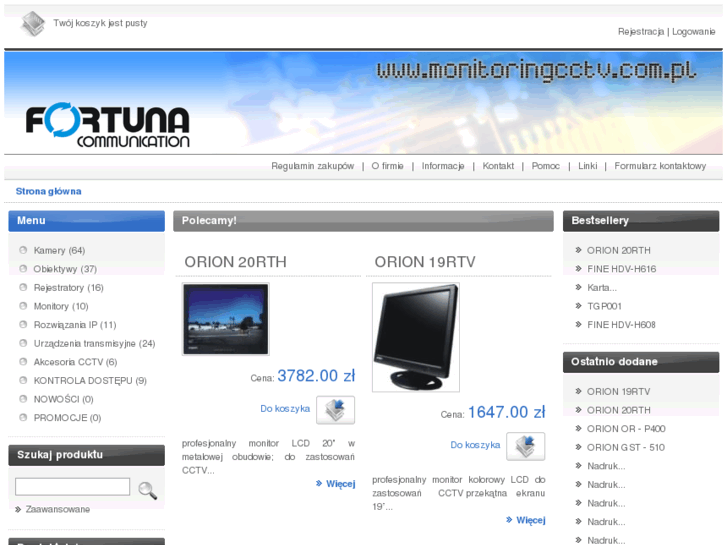The height and width of the screenshot is (545, 727).
Task: Click arrow icon next to ORION 19RTV Więcej
Action: pos(509,519)
